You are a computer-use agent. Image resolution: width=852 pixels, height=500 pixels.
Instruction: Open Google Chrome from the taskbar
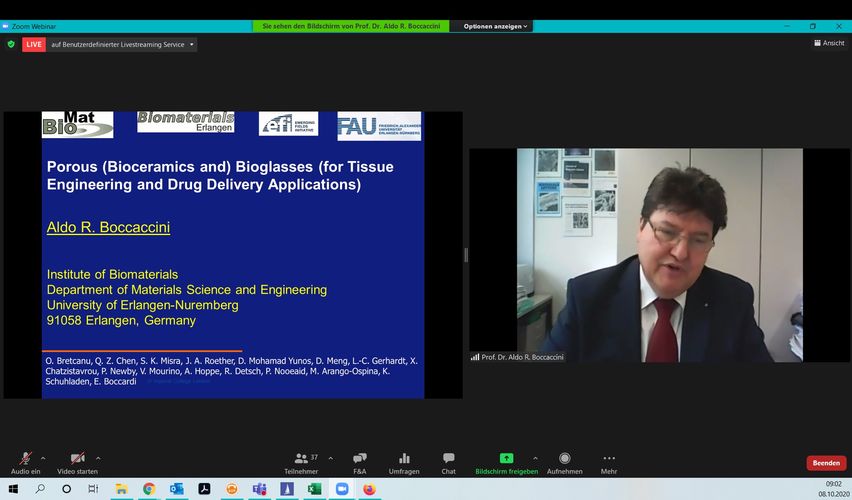tap(149, 489)
